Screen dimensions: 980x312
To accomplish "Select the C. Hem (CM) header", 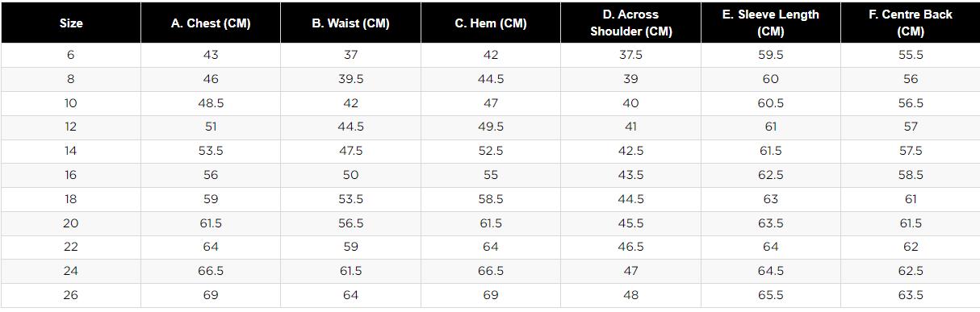I will (491, 23).
